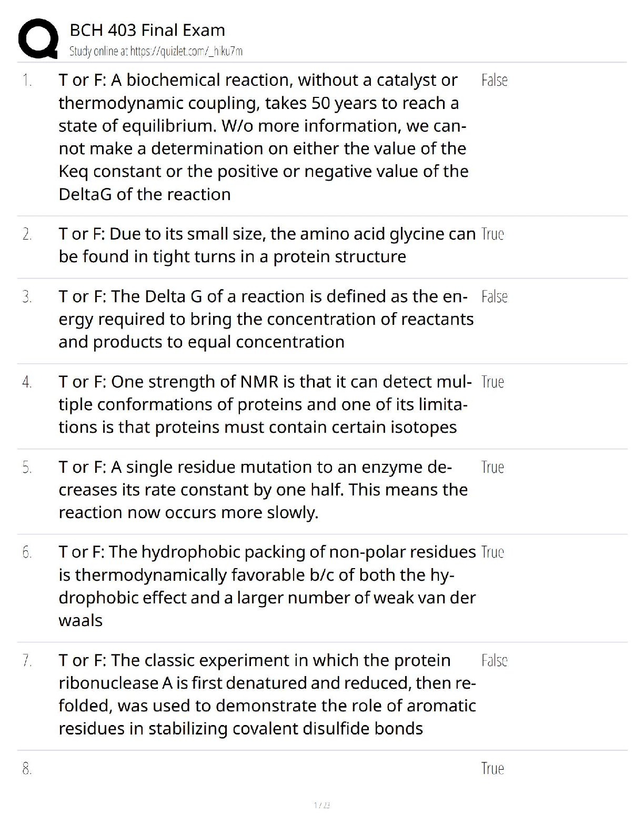The image size is (644, 834).
Task: Click the "True" answer beside number 8
Action: click(492, 769)
